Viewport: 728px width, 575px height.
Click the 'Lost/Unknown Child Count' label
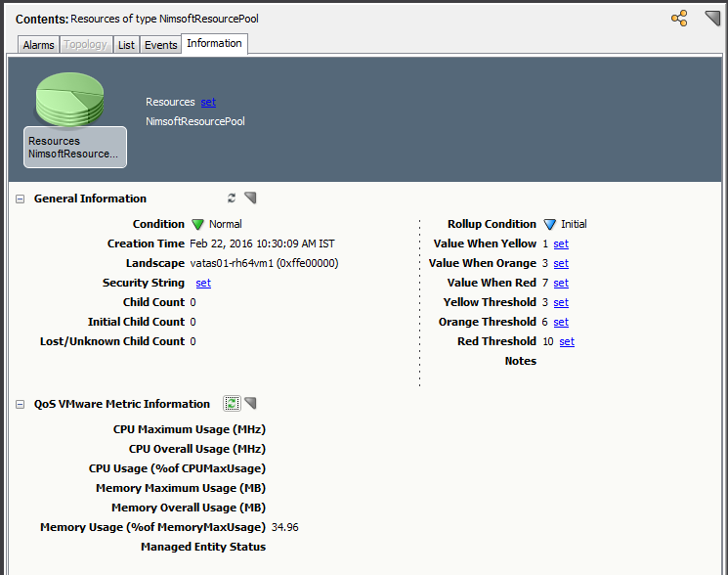[x=112, y=341]
